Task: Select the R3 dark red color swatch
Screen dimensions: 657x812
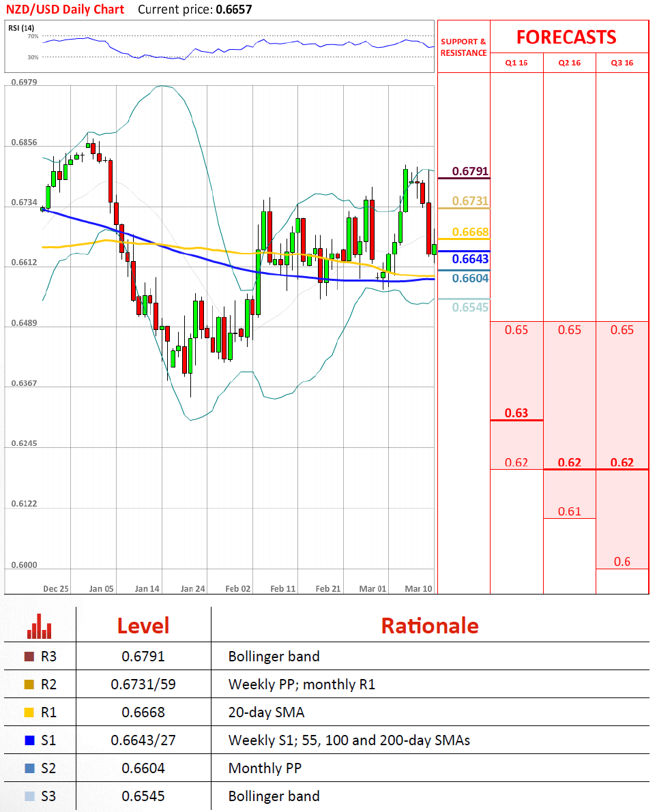Action: coord(29,657)
